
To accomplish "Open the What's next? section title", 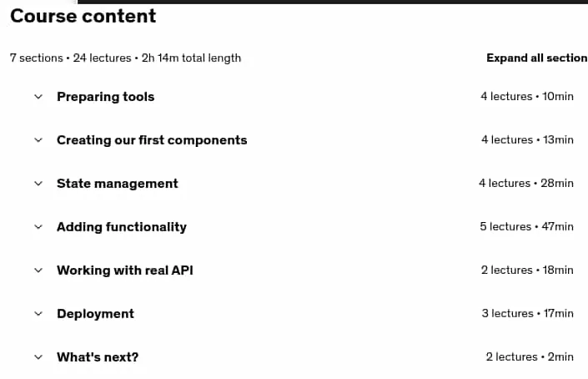I will (98, 357).
